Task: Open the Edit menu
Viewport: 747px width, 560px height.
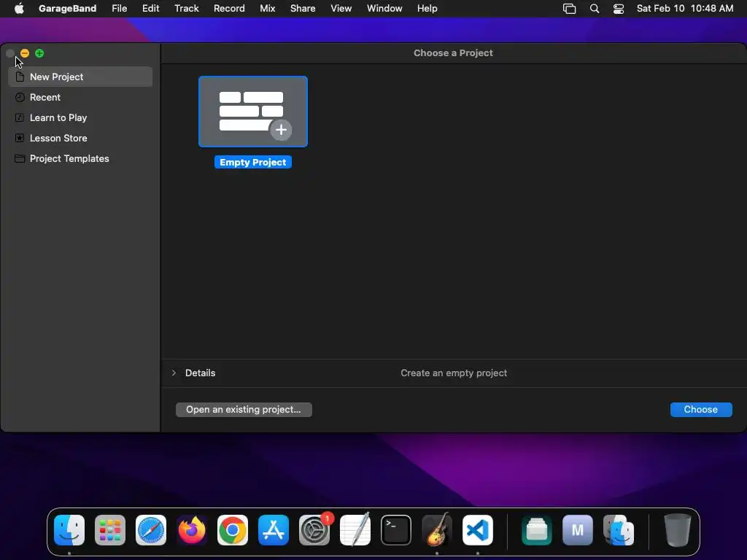Action: (150, 9)
